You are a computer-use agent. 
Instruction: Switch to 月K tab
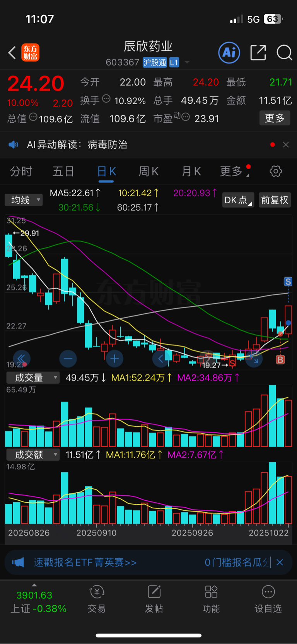(x=191, y=171)
